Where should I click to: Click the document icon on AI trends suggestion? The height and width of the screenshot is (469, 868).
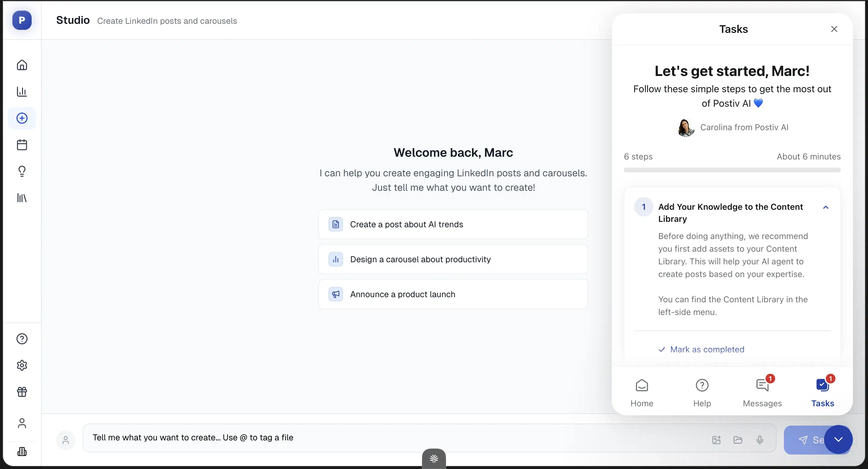coord(336,224)
